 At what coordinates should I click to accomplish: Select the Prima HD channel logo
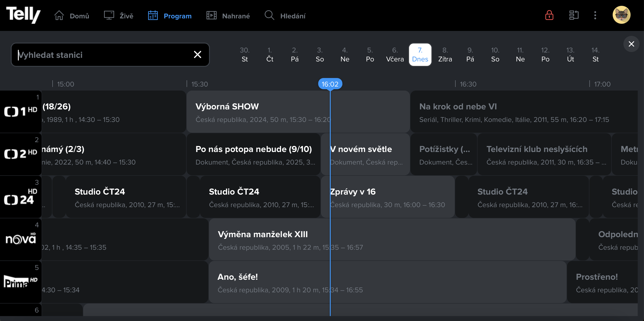[x=21, y=282]
